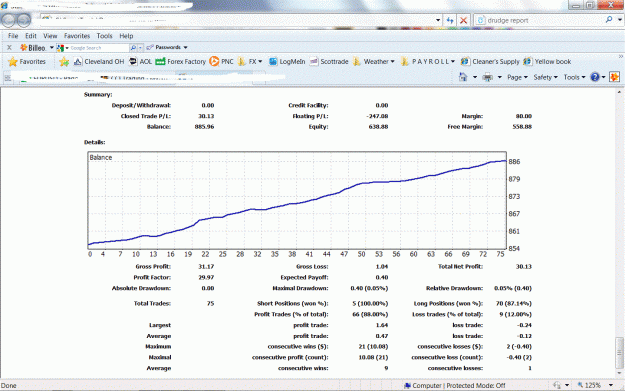
Task: Open the Scottrade favorite
Action: pos(329,62)
